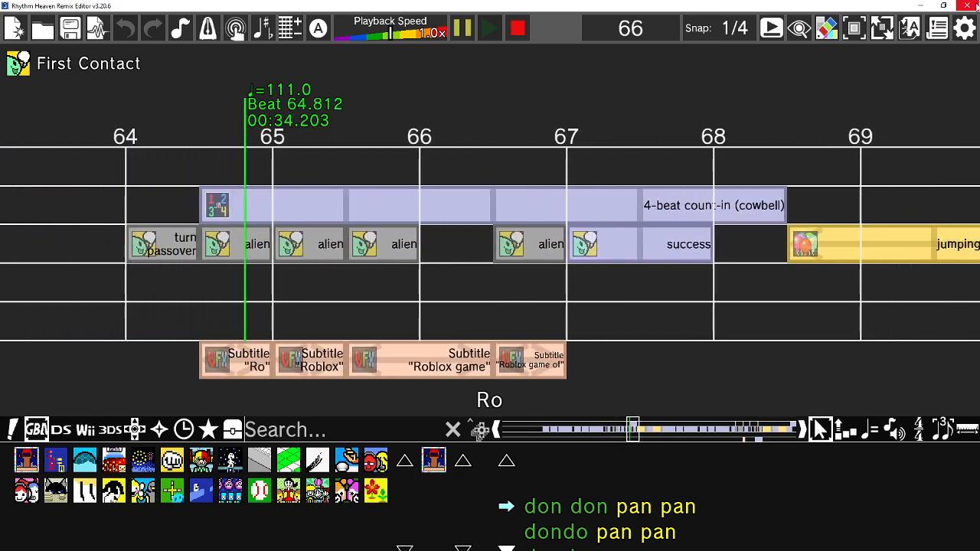The image size is (980, 551).
Task: Select the Wii series tab
Action: point(85,429)
